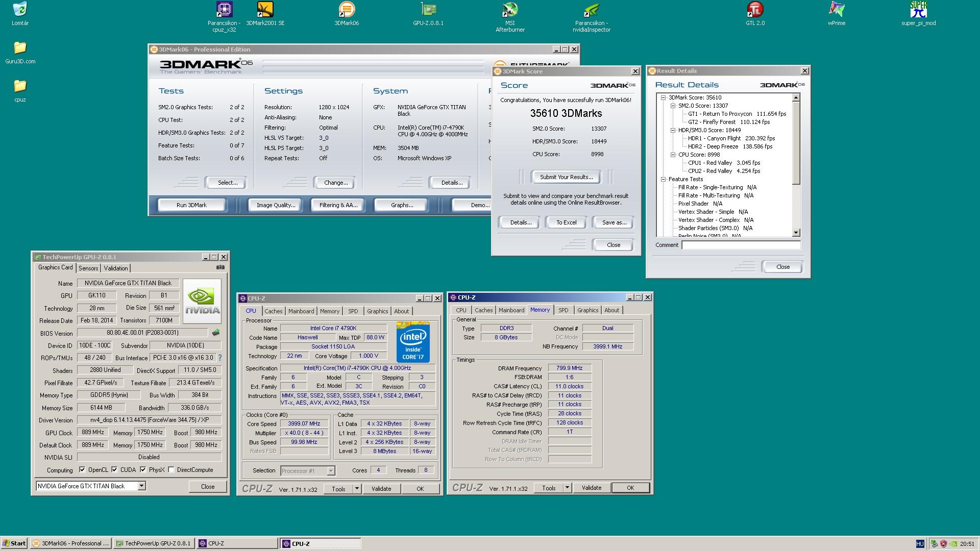Launch 3DMark2001 SE desktop icon

coord(265,9)
